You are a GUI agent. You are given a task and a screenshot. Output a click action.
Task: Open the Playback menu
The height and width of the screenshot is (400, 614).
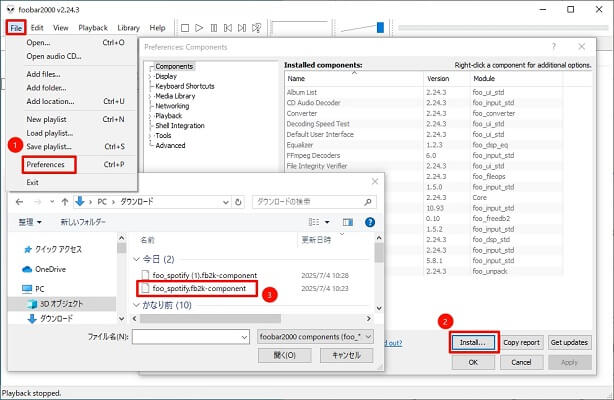93,28
